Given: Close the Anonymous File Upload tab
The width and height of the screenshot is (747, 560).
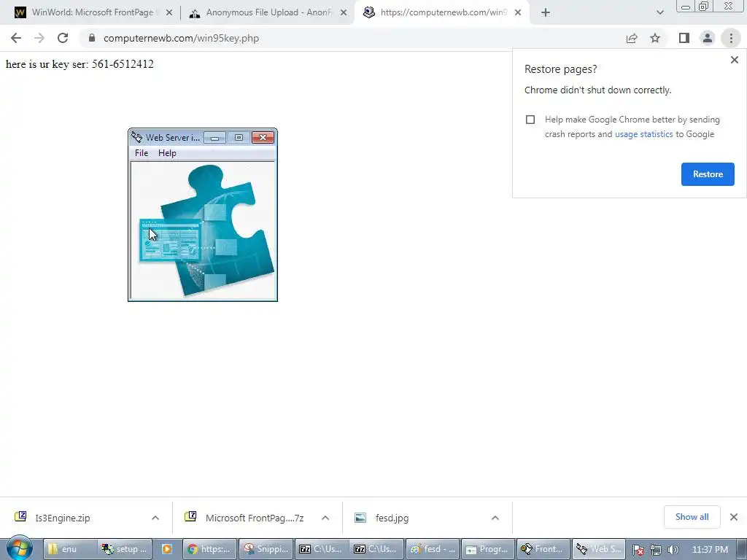Looking at the screenshot, I should point(344,13).
